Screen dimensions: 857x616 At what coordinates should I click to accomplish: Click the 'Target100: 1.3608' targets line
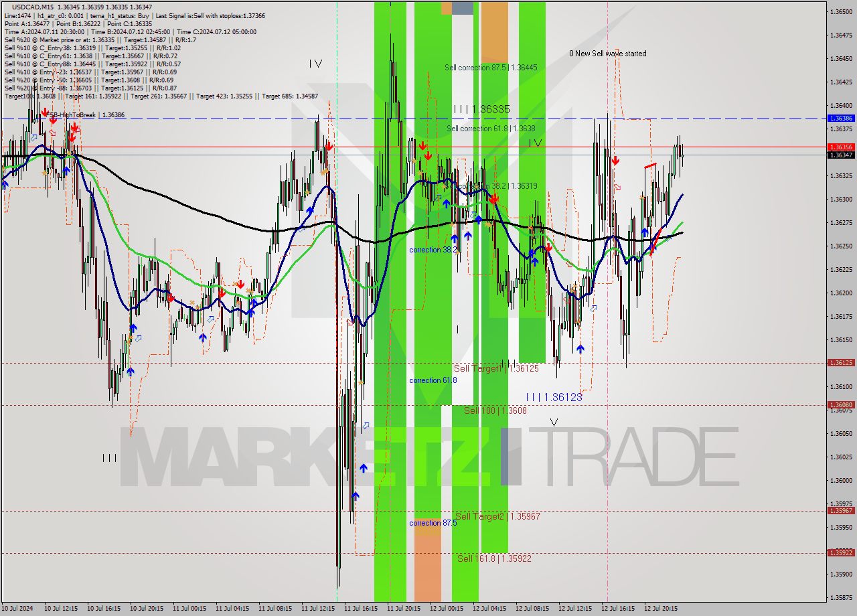pyautogui.click(x=161, y=96)
